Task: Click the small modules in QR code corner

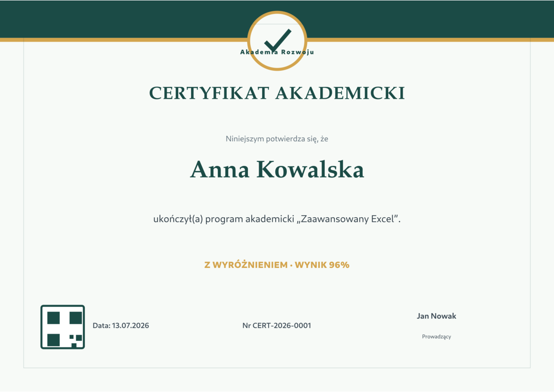Action: (x=76, y=340)
